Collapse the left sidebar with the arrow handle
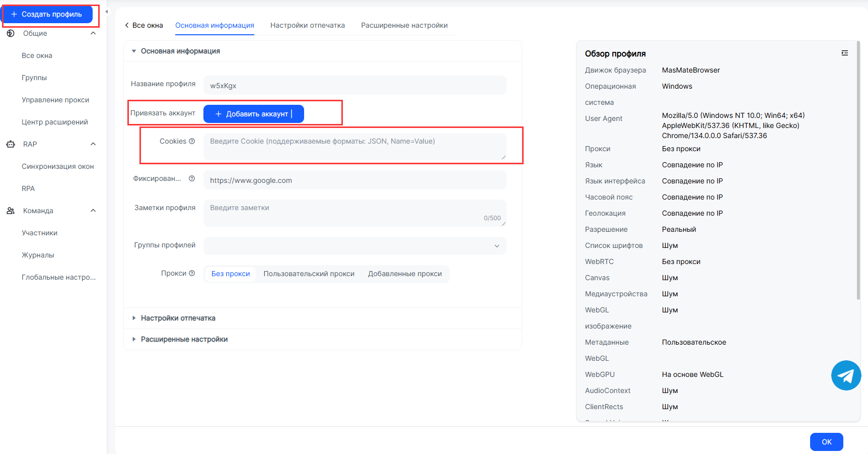 (x=107, y=12)
